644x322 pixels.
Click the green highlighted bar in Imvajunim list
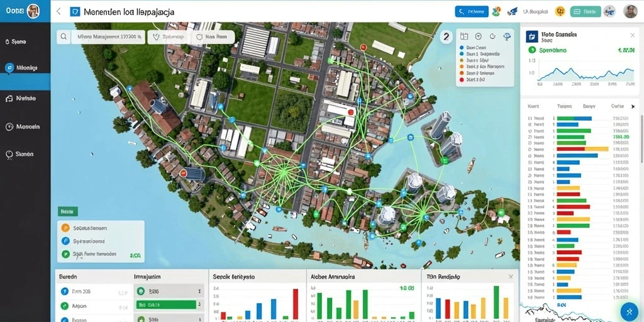click(x=166, y=305)
